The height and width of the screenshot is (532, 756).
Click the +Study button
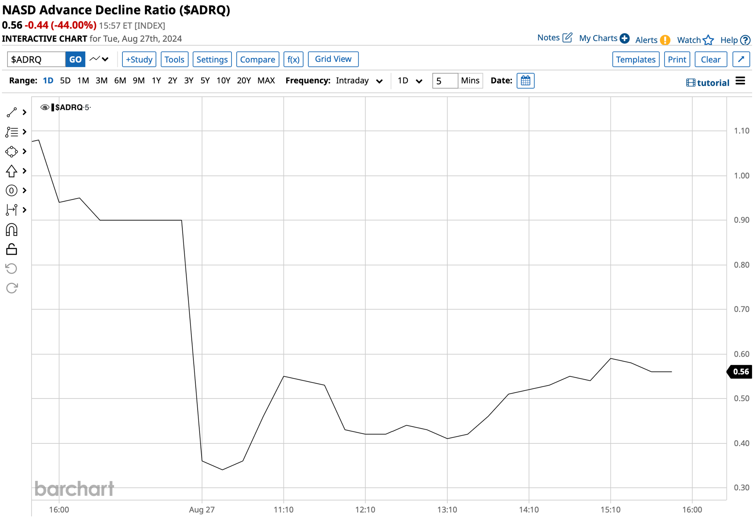click(x=139, y=59)
